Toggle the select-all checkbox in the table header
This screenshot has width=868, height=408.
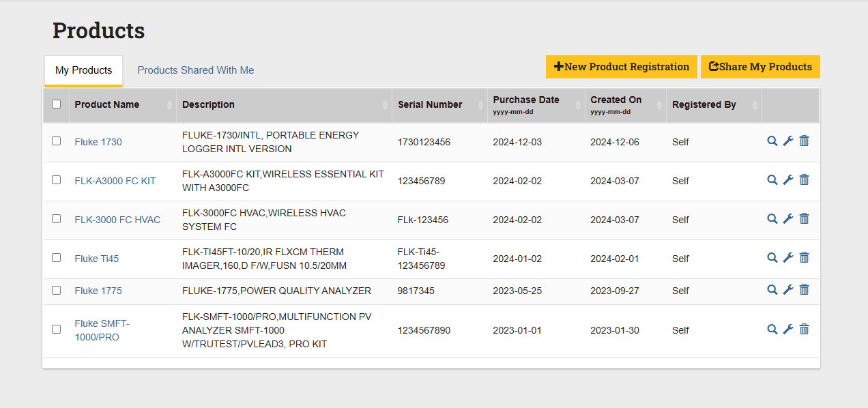tap(57, 104)
